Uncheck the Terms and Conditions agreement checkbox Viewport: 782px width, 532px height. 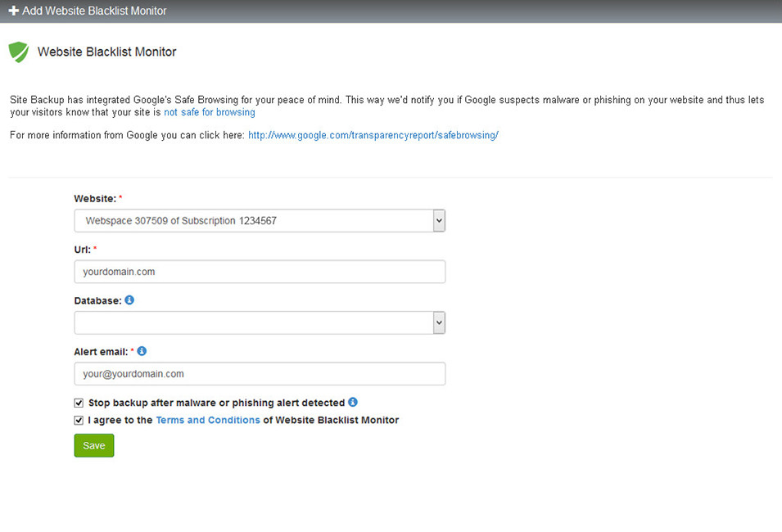coord(79,420)
